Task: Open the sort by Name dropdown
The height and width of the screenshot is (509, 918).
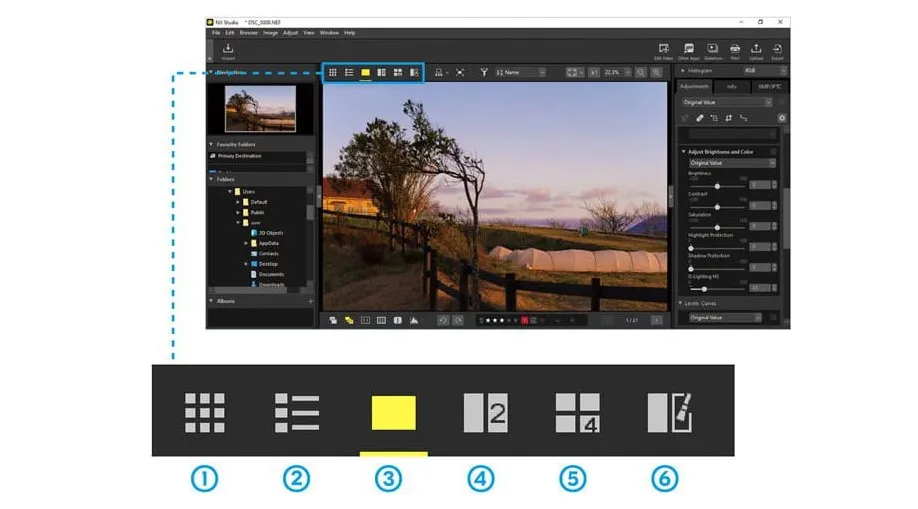Action: click(522, 73)
